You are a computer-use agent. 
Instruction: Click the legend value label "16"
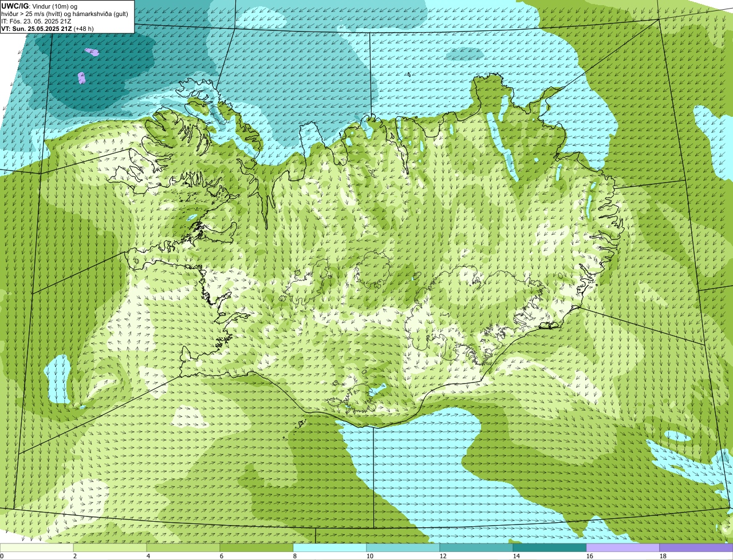pyautogui.click(x=590, y=556)
